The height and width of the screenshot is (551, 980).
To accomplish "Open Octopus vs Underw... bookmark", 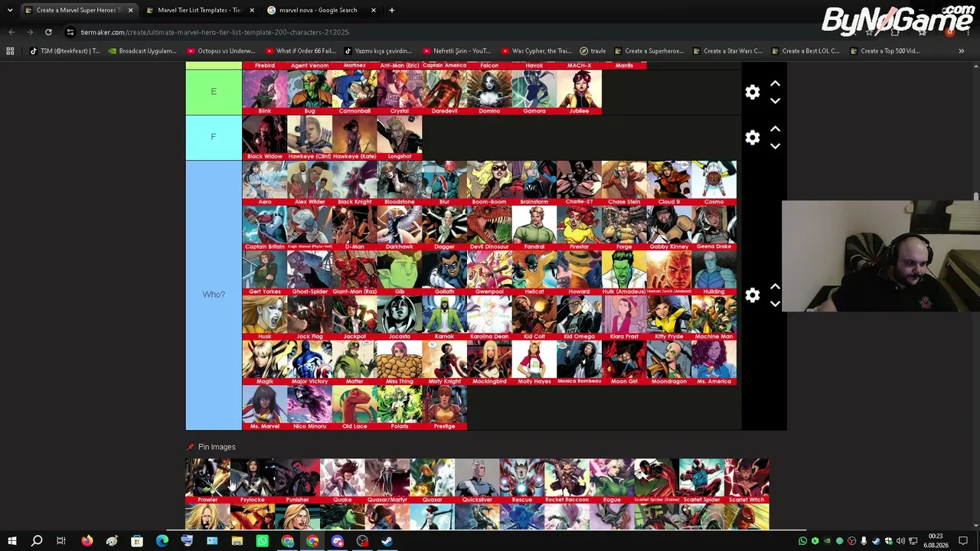I will 221,51.
